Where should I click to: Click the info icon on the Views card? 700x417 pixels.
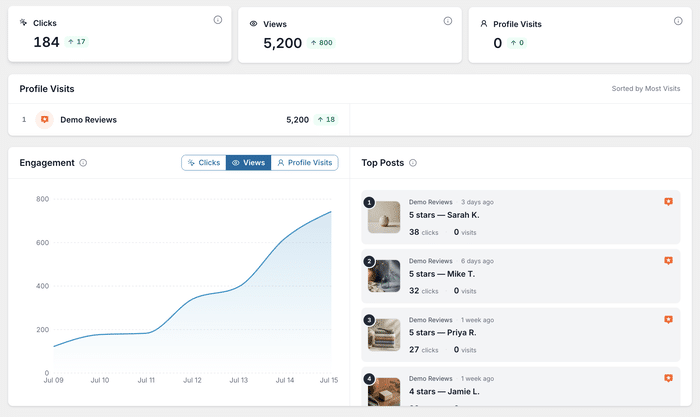tap(447, 21)
